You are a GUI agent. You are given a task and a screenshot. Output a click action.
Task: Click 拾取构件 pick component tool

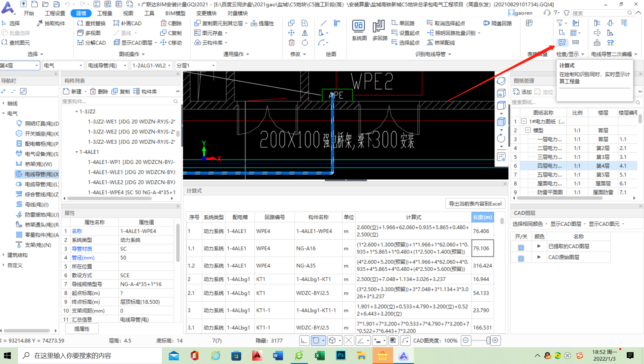click(51, 23)
